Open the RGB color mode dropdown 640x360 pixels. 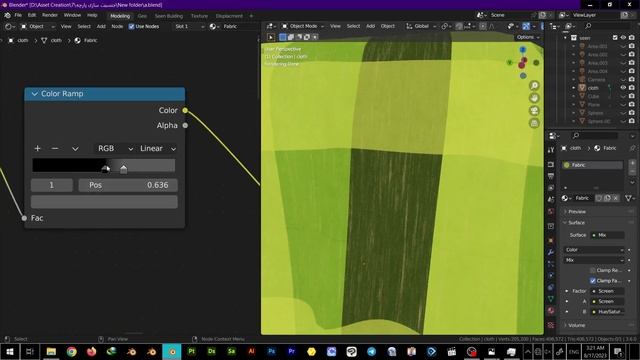[115, 149]
